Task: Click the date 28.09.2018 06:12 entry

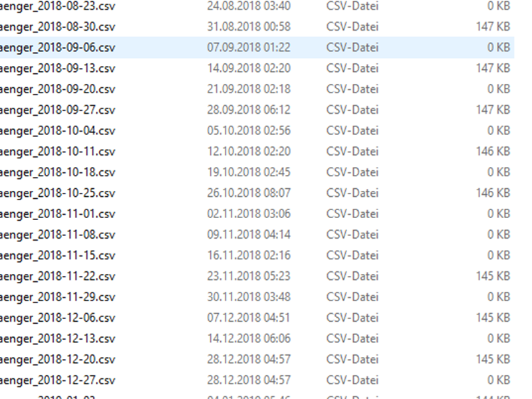Action: pos(249,110)
